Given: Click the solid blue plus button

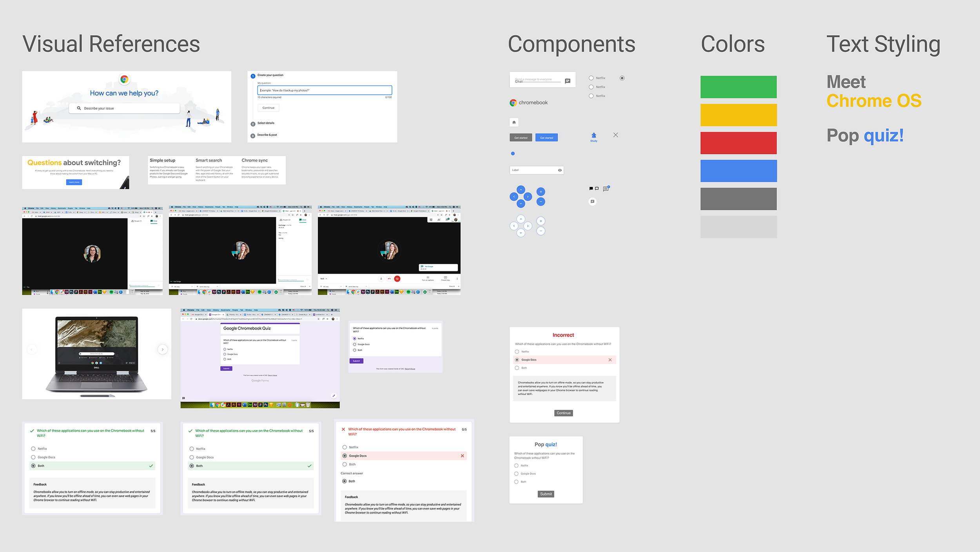Looking at the screenshot, I should 541,192.
